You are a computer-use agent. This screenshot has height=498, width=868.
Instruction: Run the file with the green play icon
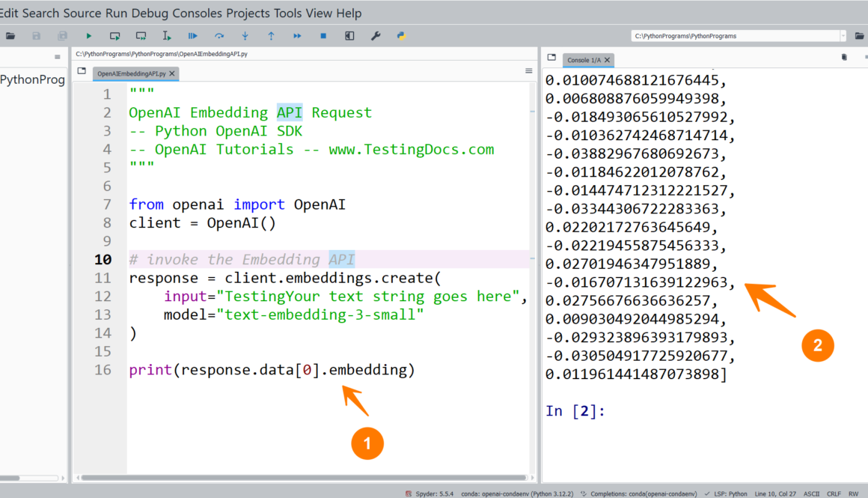tap(88, 36)
